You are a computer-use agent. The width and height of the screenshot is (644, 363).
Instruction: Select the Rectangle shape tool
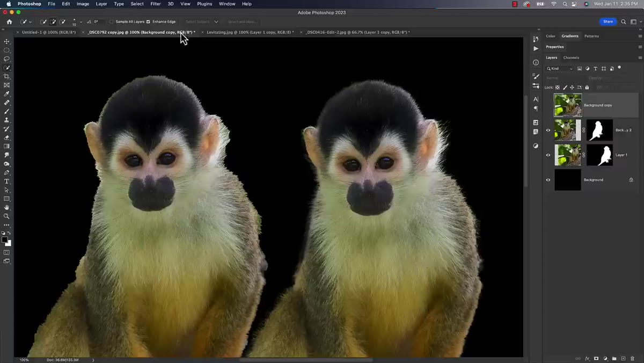[x=7, y=199]
